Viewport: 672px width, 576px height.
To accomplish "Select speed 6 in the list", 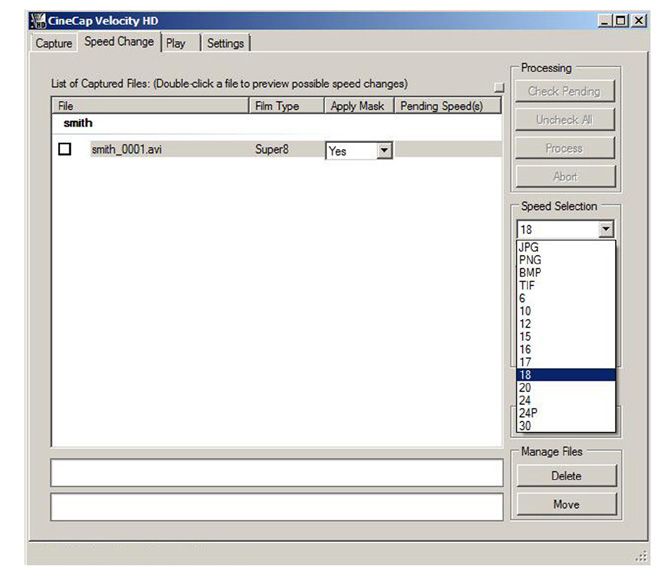I will click(566, 298).
